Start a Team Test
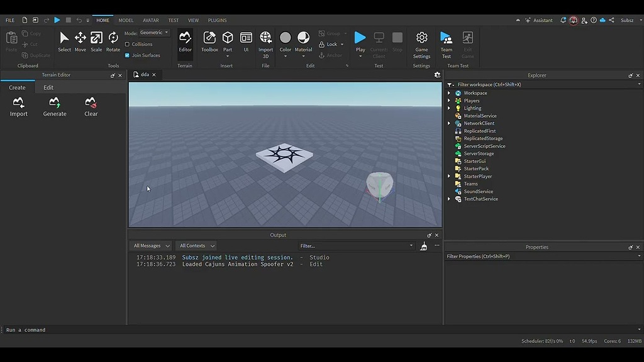Image resolution: width=644 pixels, height=362 pixels. click(446, 45)
